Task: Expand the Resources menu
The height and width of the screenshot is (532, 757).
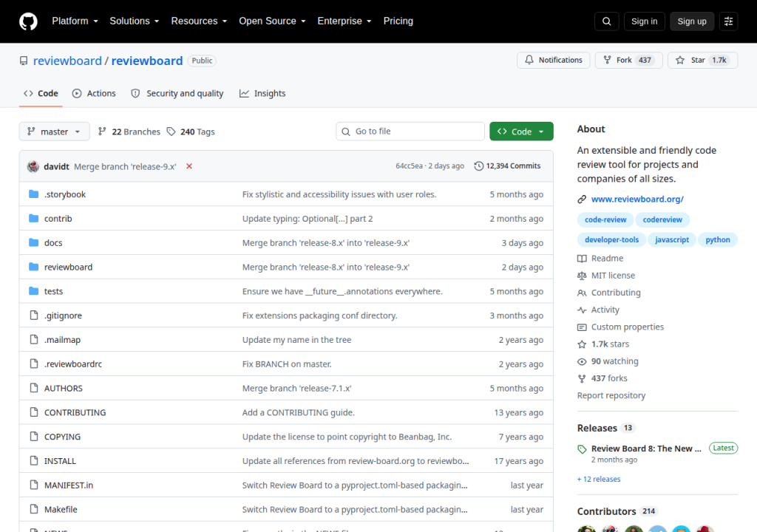Action: point(199,21)
